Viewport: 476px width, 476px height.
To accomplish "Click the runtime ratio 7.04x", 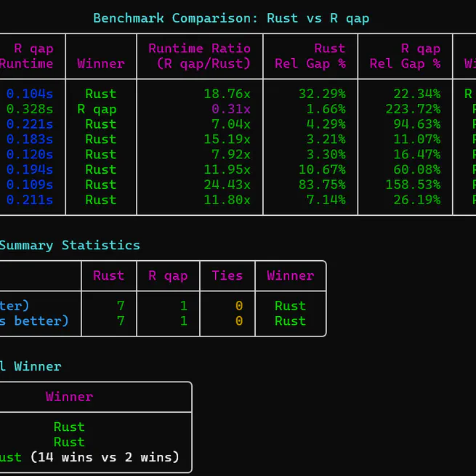I will click(231, 124).
